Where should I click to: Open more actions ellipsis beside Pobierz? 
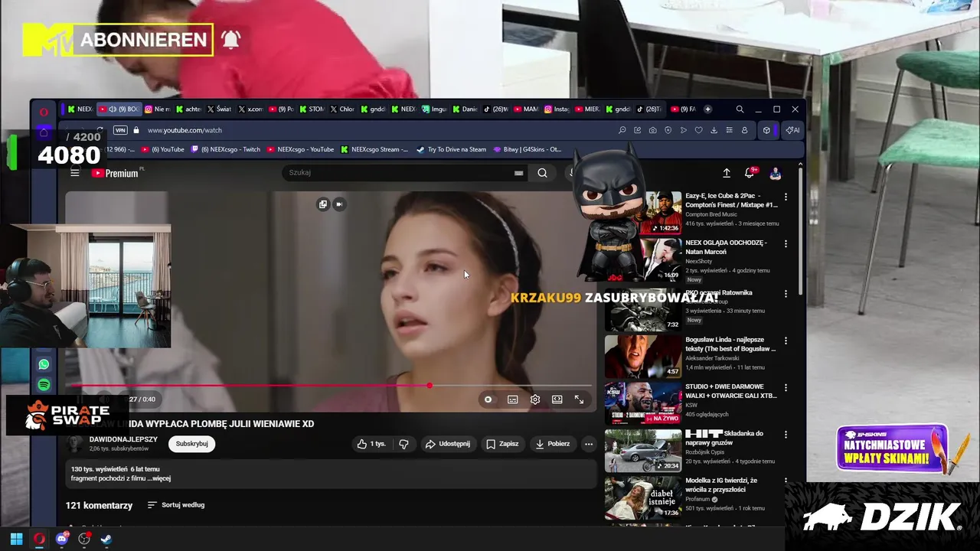click(589, 444)
